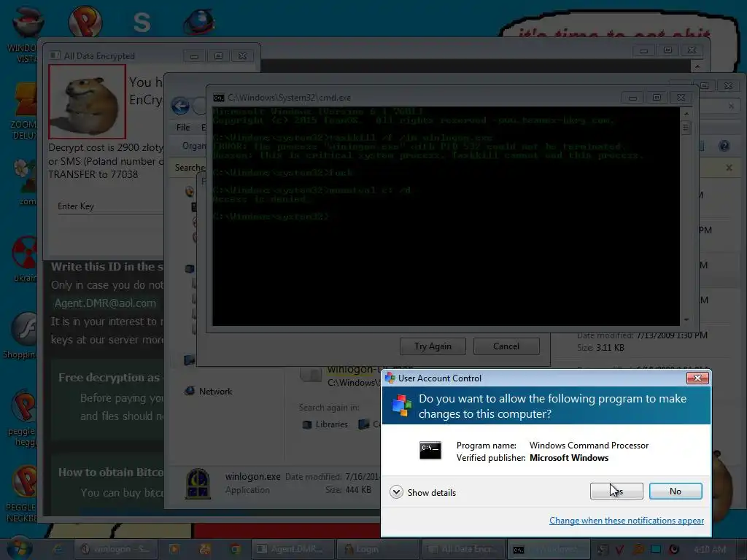Click Back arrow in Explorer window
Viewport: 747px width, 560px height.
tap(181, 106)
